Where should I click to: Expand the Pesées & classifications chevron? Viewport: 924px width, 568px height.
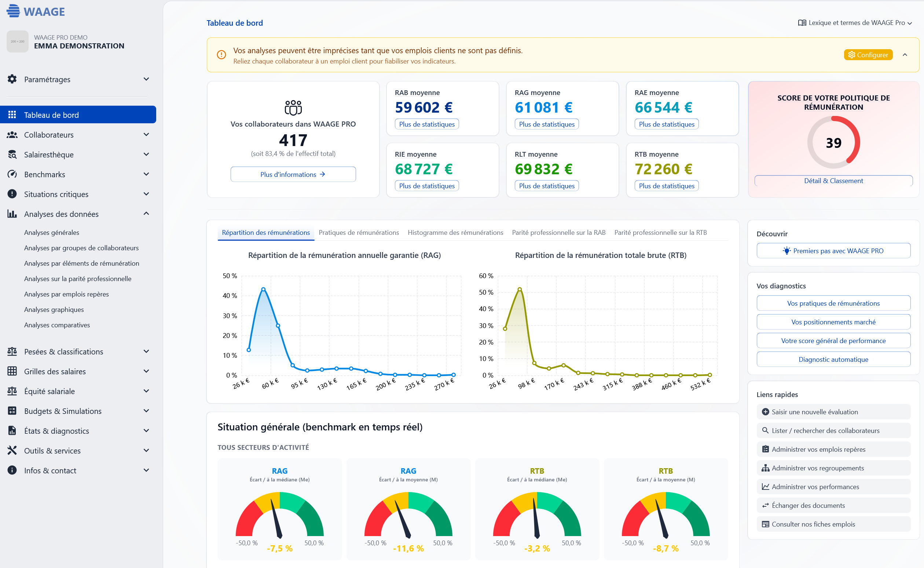coord(146,351)
